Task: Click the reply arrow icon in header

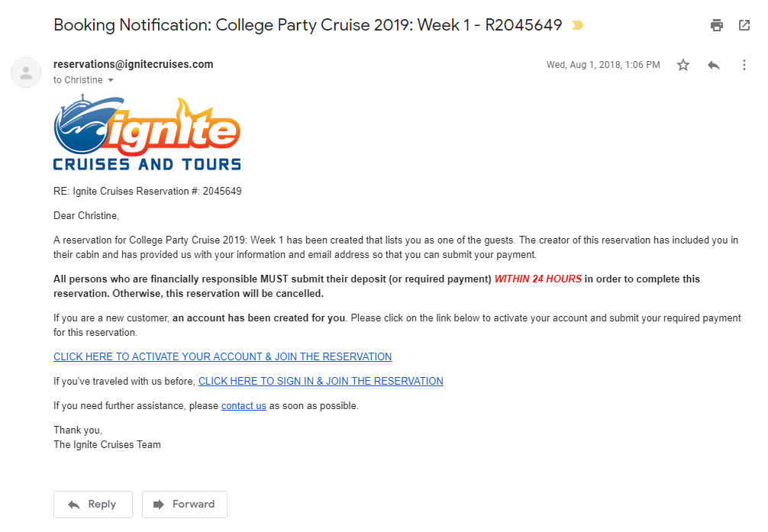Action: pos(714,65)
